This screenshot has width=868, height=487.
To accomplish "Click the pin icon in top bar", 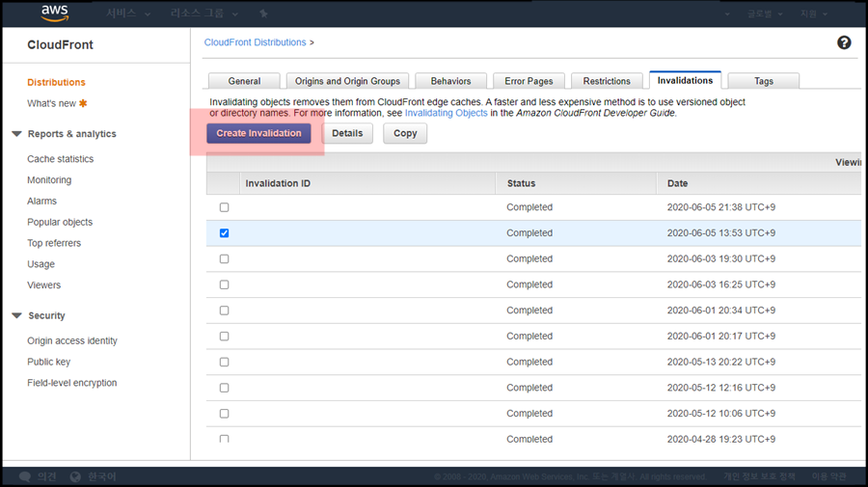I will point(264,14).
